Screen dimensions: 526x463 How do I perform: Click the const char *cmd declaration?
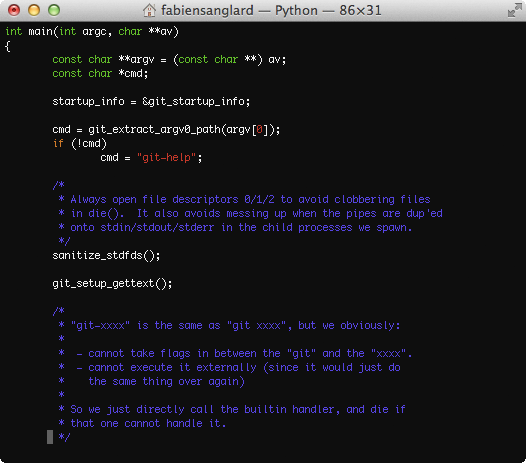click(x=100, y=73)
